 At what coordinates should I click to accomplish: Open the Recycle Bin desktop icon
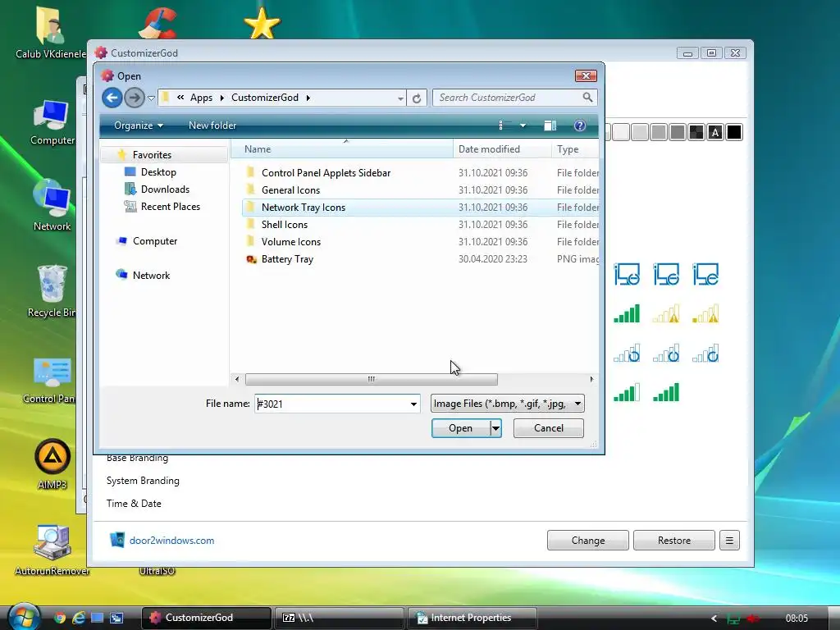[52, 291]
